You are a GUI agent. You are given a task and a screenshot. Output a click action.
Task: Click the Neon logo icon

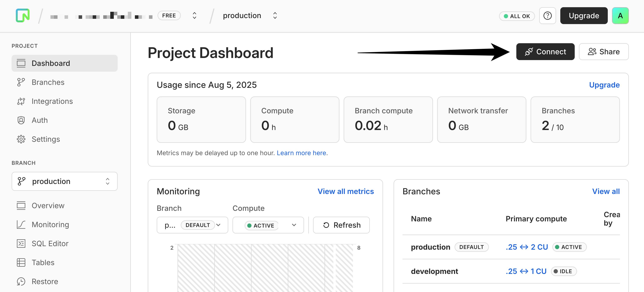[23, 15]
